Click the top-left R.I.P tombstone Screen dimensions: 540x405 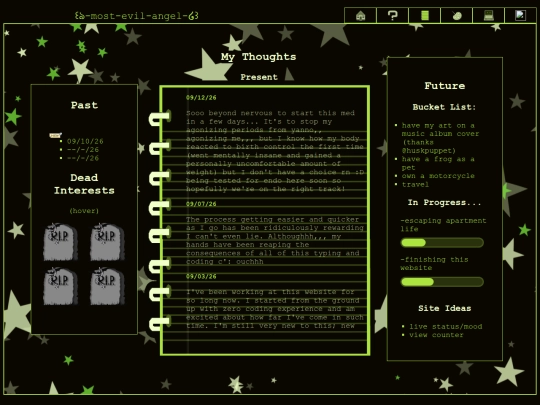(60, 242)
